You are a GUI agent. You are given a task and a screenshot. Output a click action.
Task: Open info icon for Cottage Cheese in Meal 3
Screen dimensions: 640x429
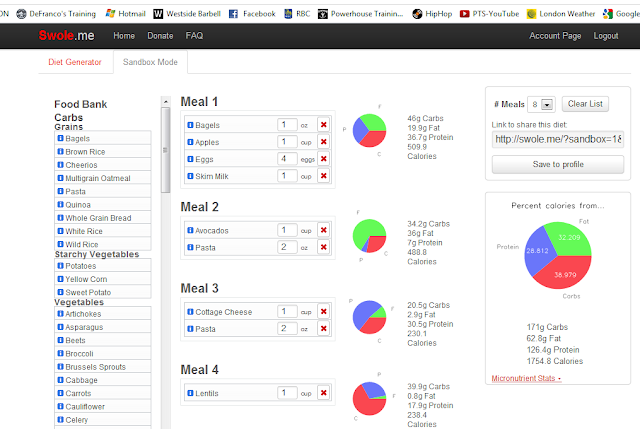click(x=190, y=312)
